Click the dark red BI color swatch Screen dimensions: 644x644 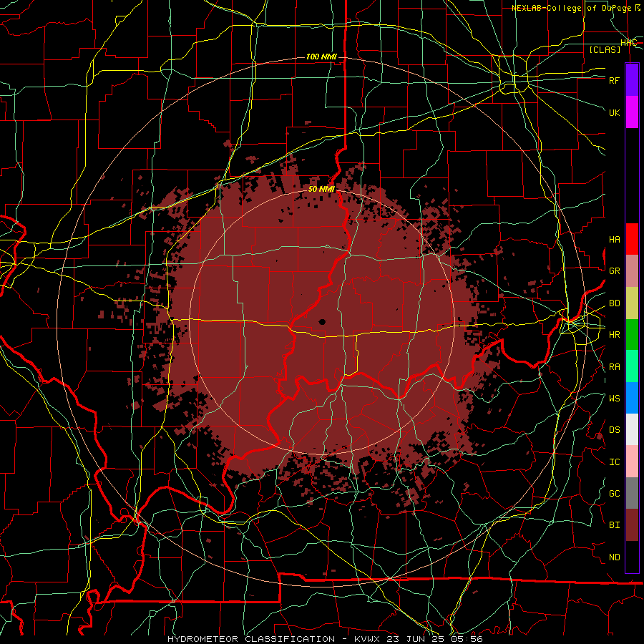[632, 525]
